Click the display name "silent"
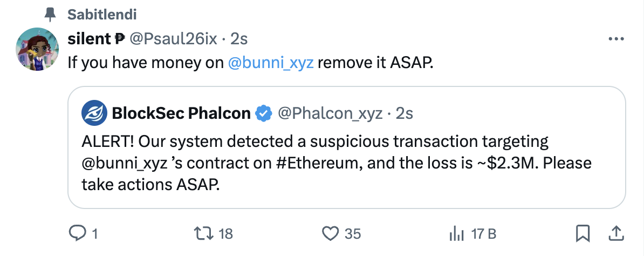The image size is (644, 256). [90, 39]
